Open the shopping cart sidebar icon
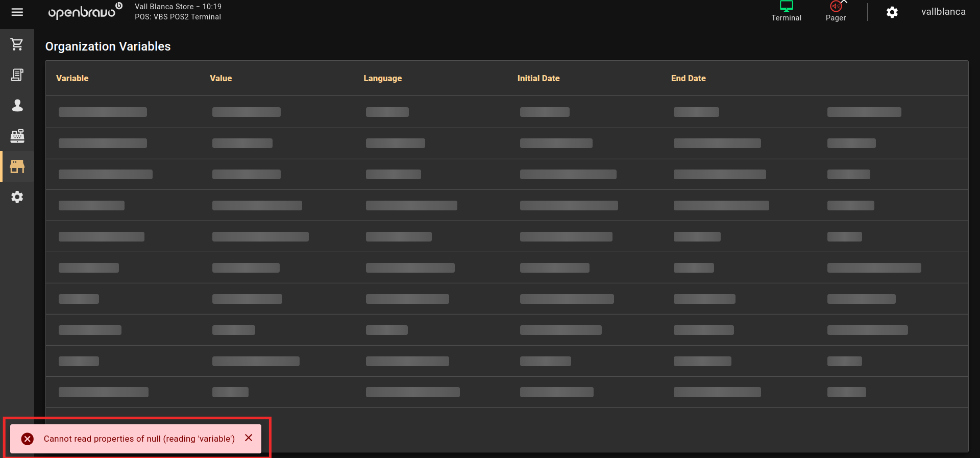 pos(17,44)
